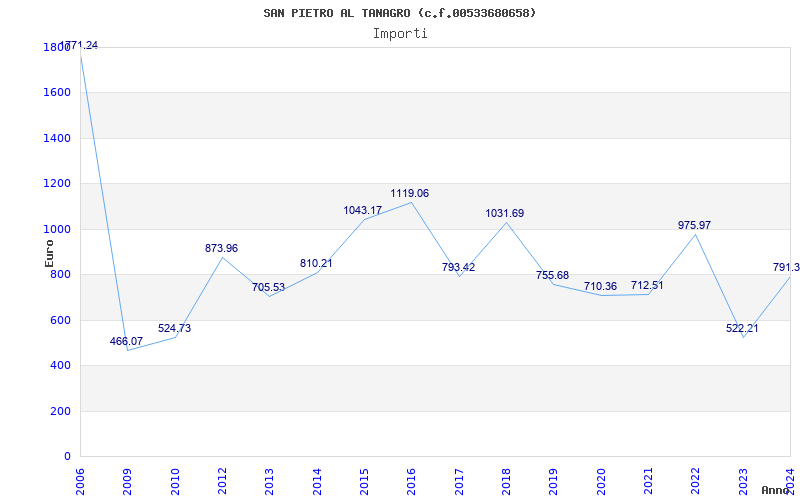Select the 975.97 data label
This screenshot has width=800, height=500.
[x=694, y=225]
